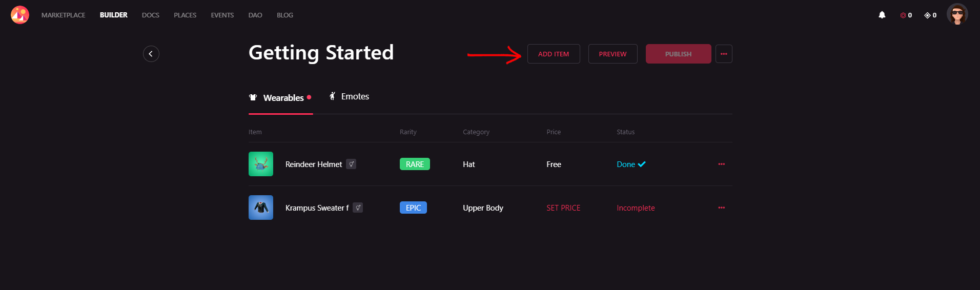Click the Add Item button
This screenshot has width=980, height=290.
pyautogui.click(x=554, y=54)
